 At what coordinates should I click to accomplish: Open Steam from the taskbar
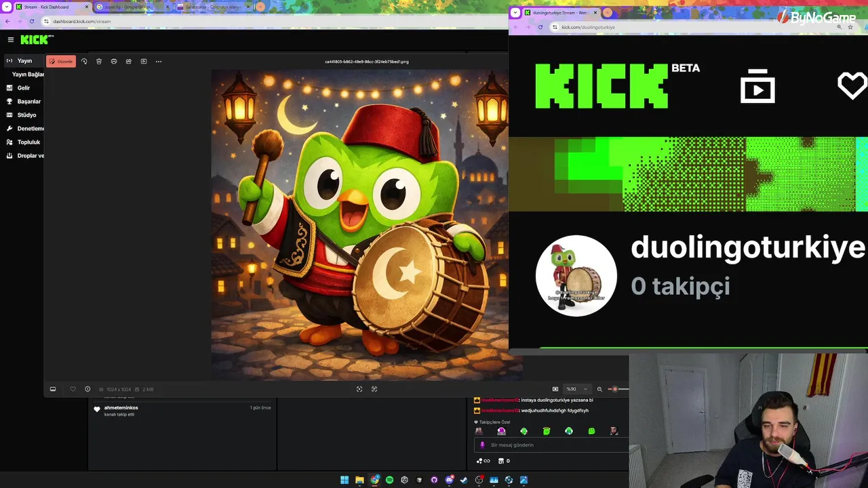click(x=464, y=480)
